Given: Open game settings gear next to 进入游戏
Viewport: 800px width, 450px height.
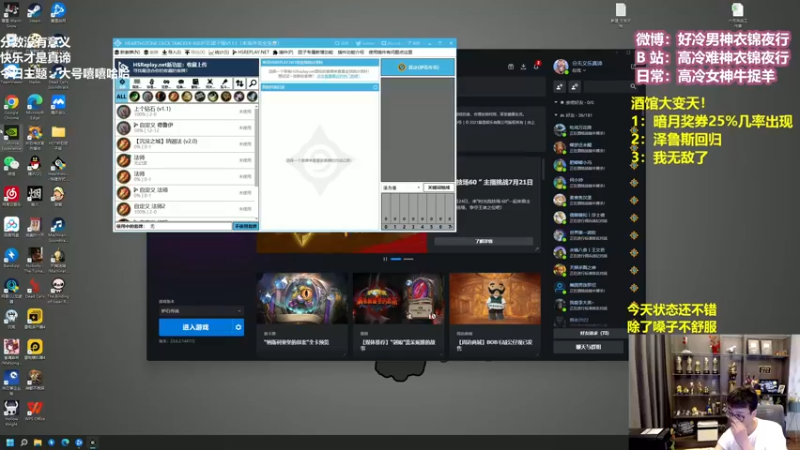Looking at the screenshot, I should point(238,327).
